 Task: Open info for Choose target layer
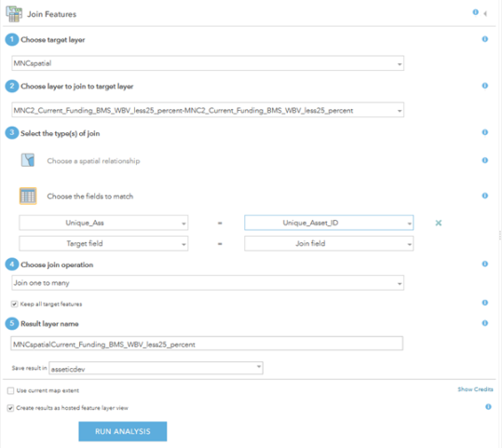tap(485, 39)
